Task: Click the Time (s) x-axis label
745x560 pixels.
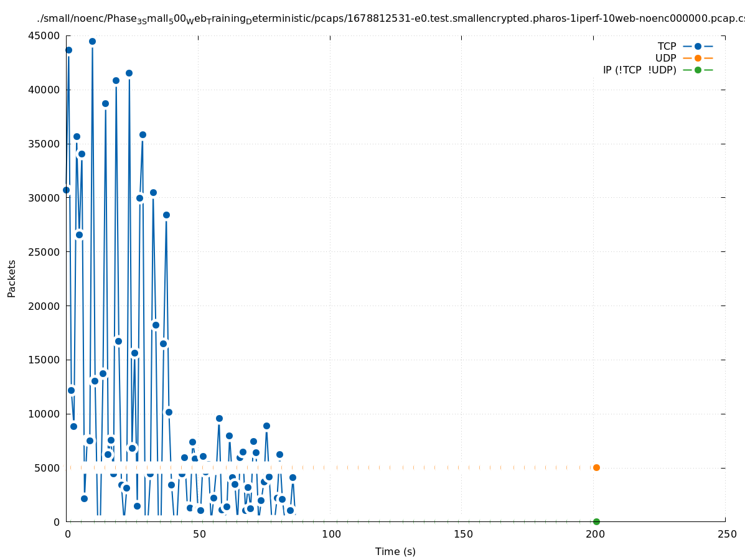Action: point(395,552)
